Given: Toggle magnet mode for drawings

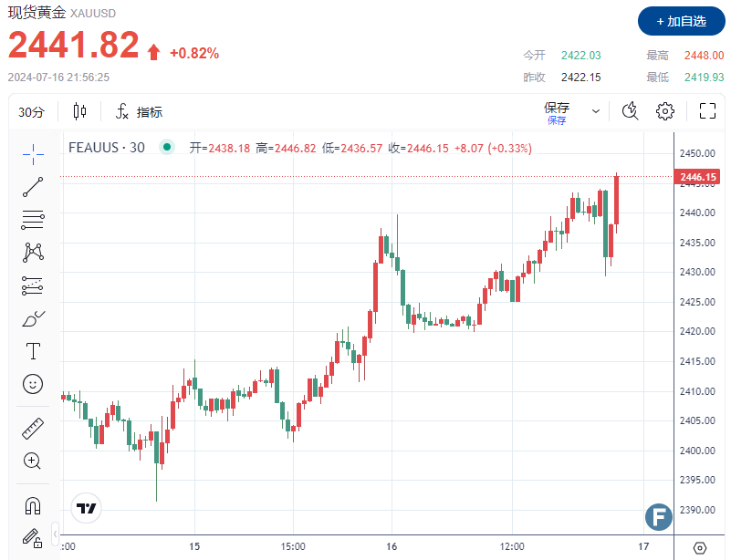Looking at the screenshot, I should [33, 505].
